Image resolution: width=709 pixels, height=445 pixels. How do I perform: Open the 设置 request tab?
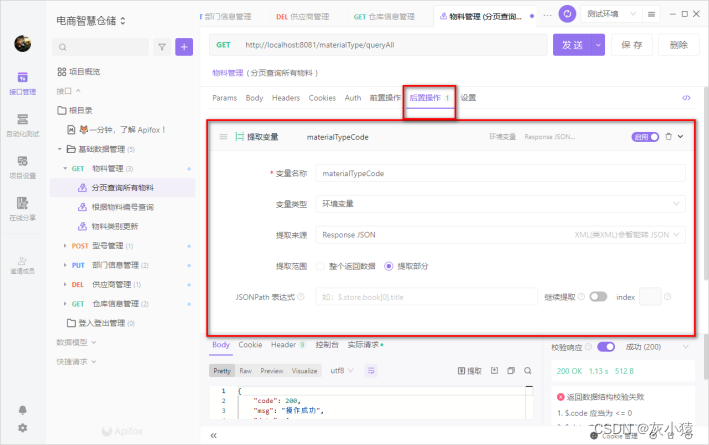click(x=468, y=98)
